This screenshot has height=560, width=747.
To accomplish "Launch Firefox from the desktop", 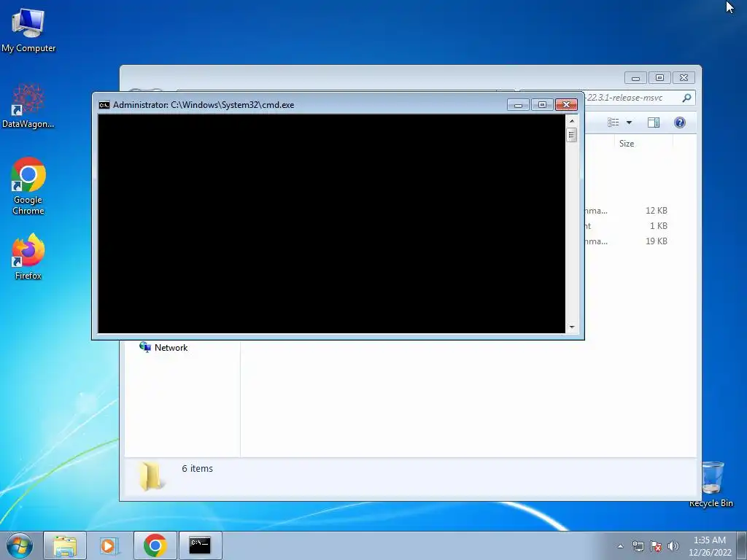I will (28, 256).
